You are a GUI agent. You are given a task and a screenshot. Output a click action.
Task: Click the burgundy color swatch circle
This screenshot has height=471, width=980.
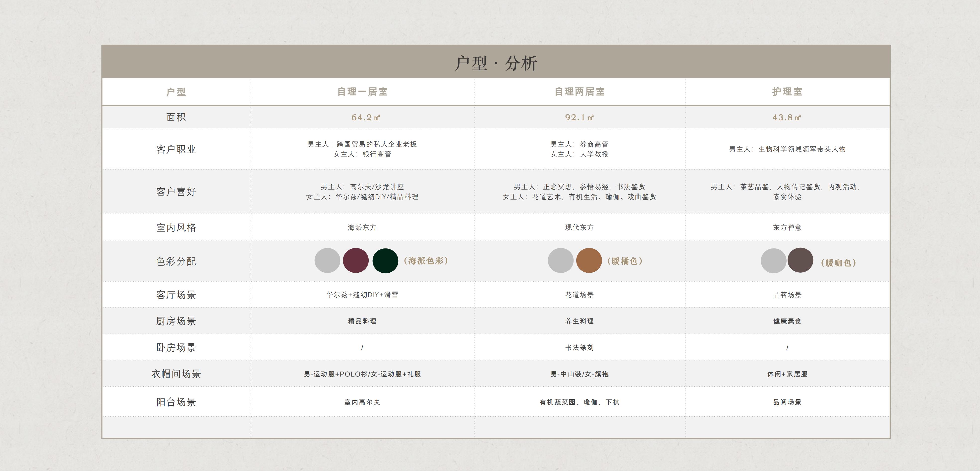click(x=356, y=260)
